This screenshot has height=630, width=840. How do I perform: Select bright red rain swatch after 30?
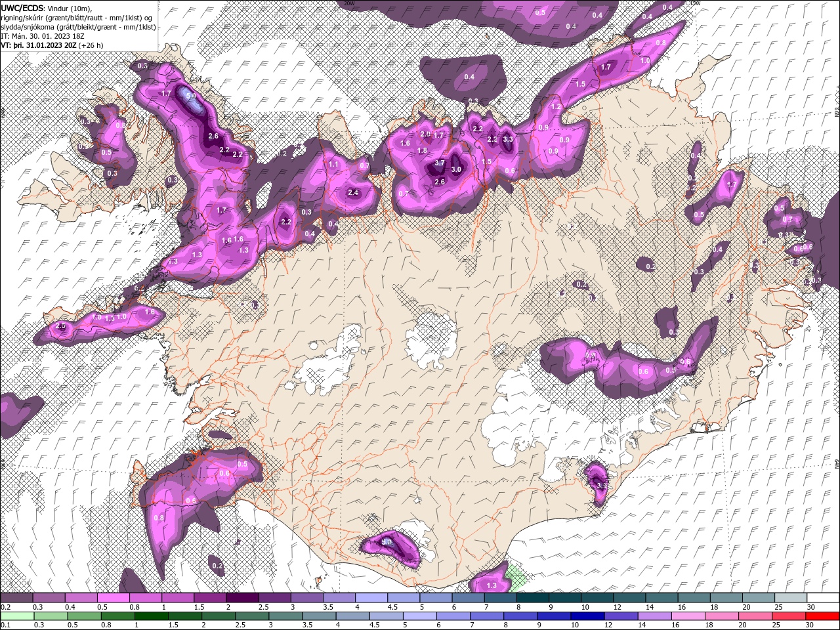(822, 616)
